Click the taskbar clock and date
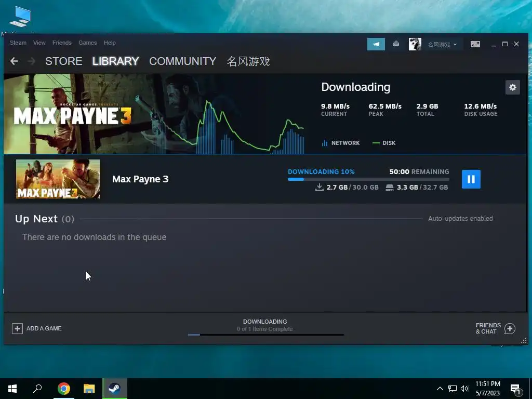The height and width of the screenshot is (399, 532). pos(487,389)
